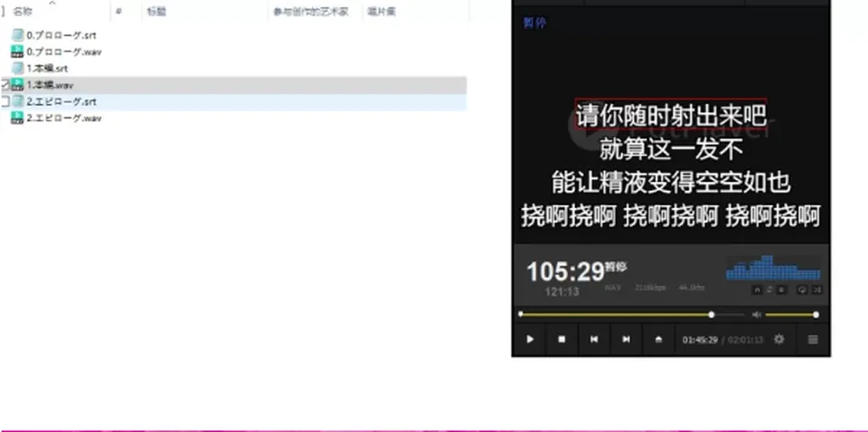Sort by the 标题 column header
The height and width of the screenshot is (432, 868).
[156, 11]
